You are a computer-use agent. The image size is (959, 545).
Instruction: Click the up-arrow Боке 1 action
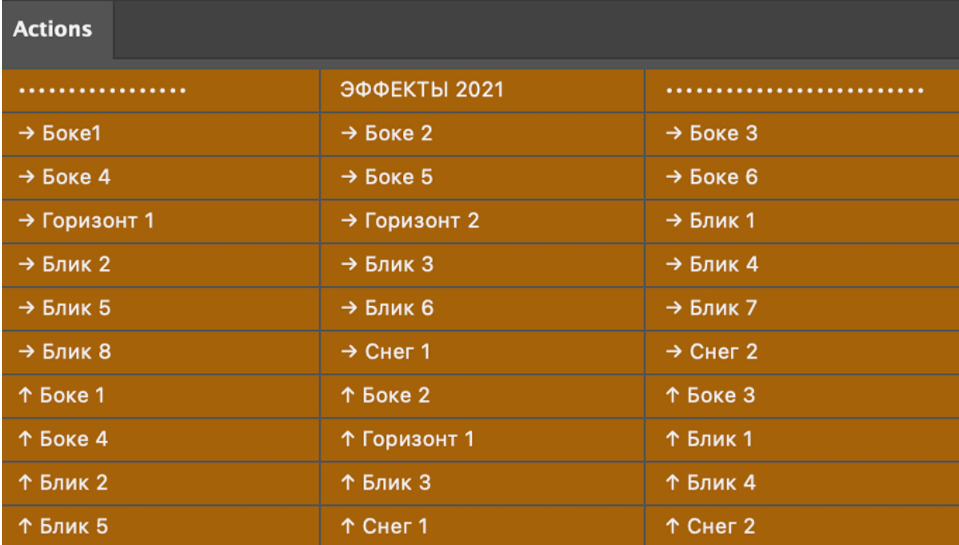[x=160, y=395]
